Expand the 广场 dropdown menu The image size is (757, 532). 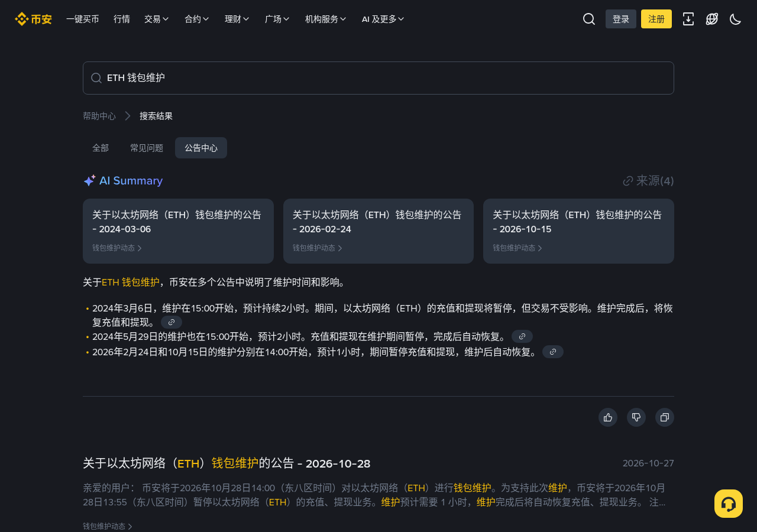(x=277, y=19)
